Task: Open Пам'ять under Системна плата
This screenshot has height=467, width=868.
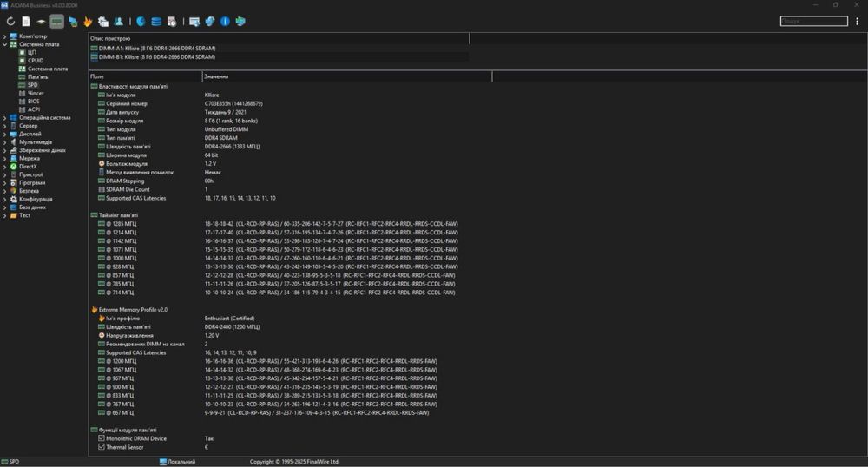Action: point(37,77)
